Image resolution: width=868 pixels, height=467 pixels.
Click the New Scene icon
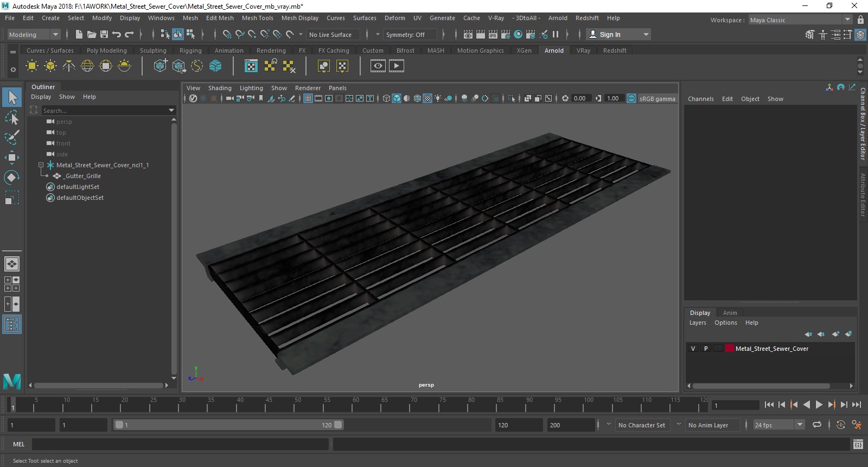tap(79, 34)
